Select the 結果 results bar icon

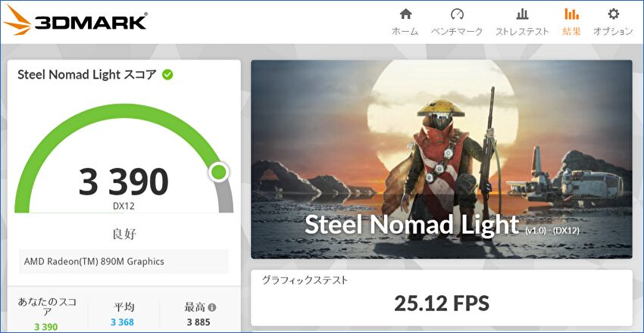571,14
